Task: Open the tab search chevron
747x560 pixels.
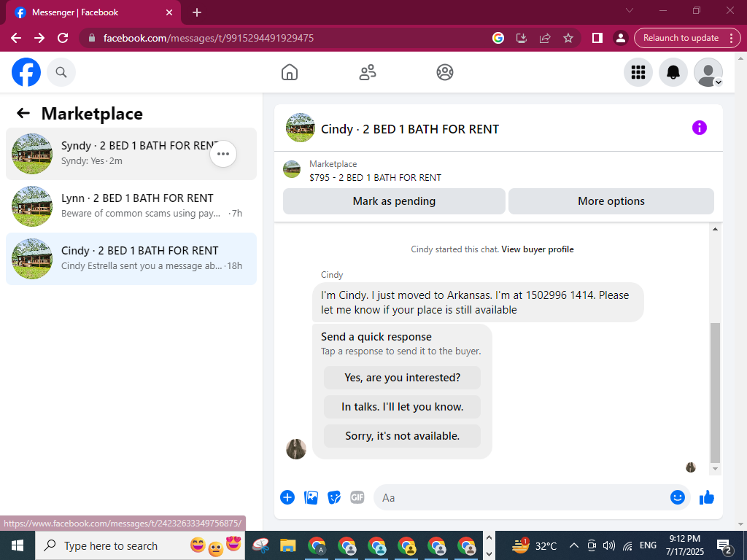Action: coord(630,10)
